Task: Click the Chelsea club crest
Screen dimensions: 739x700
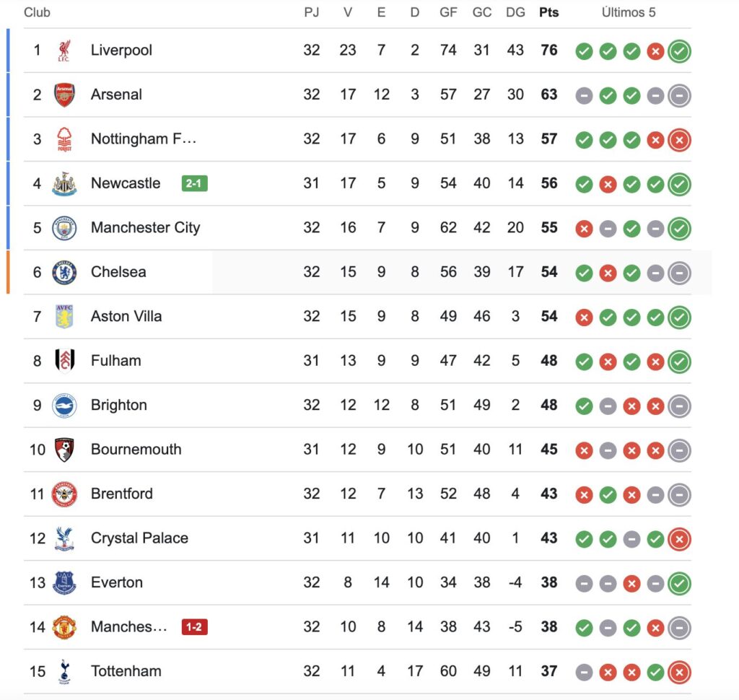Action: (x=64, y=272)
